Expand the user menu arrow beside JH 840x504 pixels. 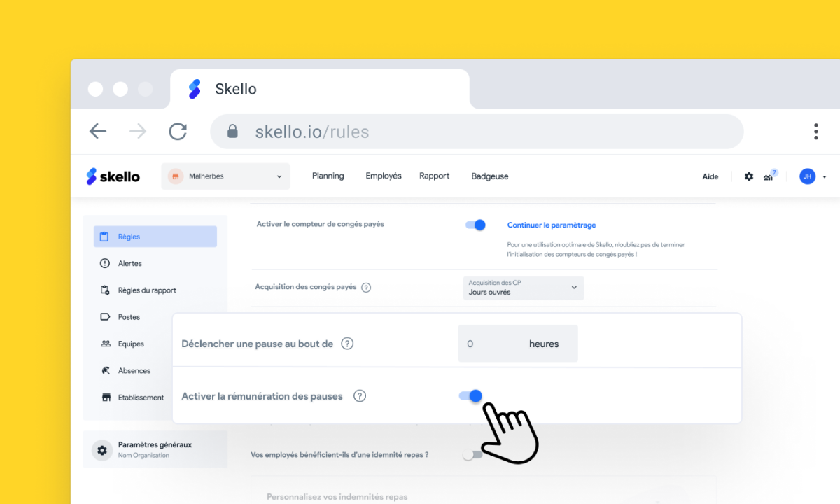pyautogui.click(x=825, y=177)
